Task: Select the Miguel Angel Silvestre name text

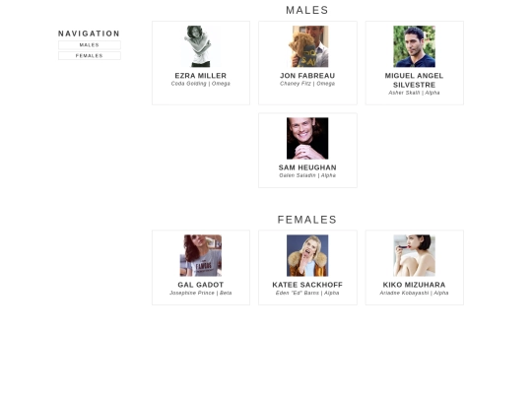Action: [414, 80]
